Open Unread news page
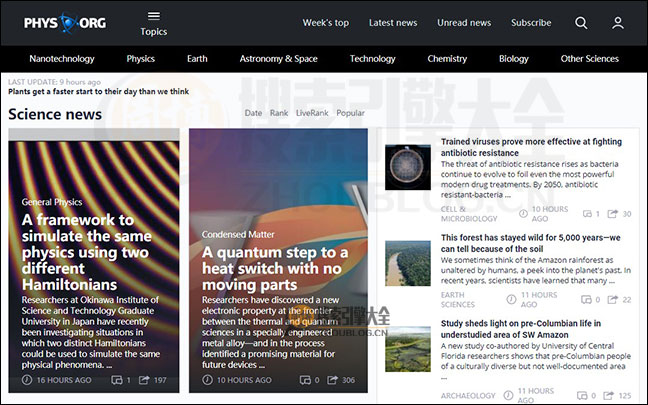Screen dimensions: 648x405 (x=464, y=23)
